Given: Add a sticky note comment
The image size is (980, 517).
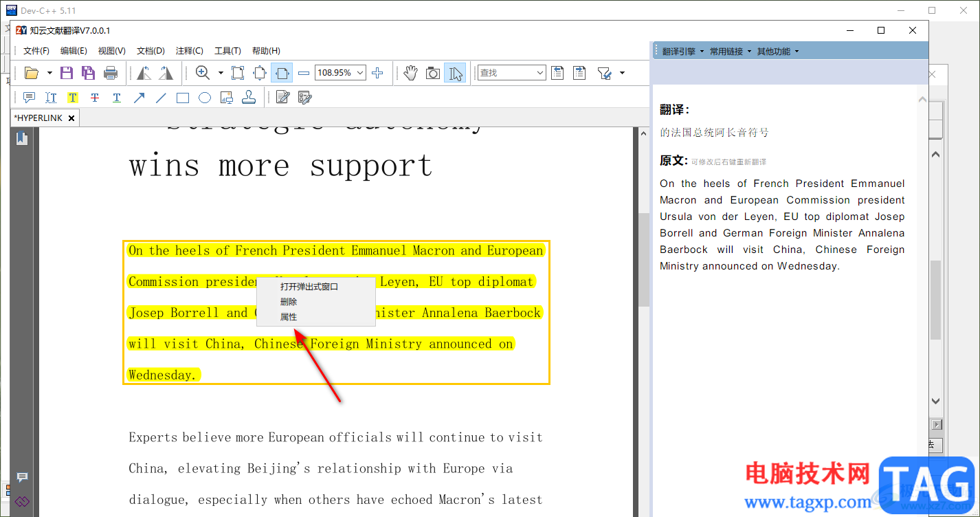Looking at the screenshot, I should click(x=29, y=98).
